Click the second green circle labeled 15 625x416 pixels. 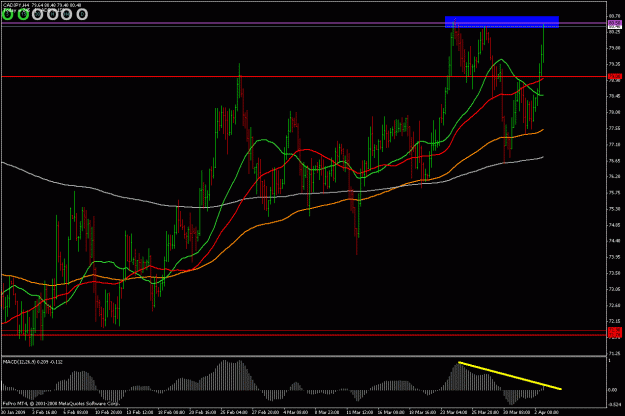point(23,14)
